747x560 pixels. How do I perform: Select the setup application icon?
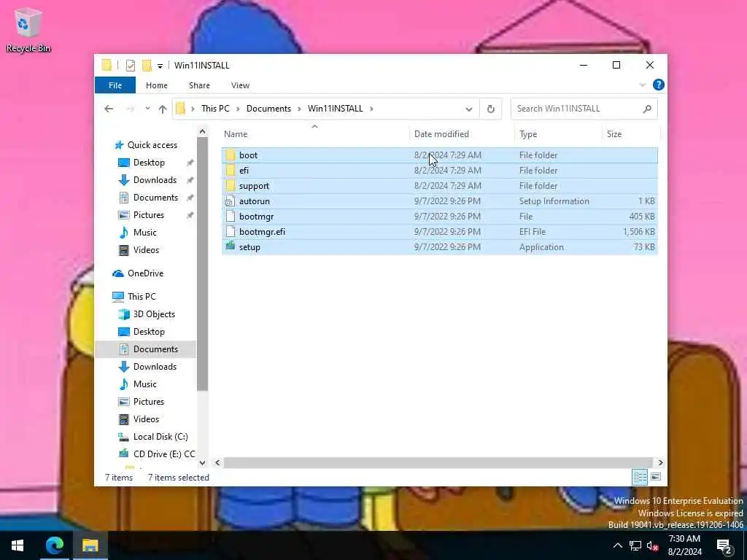[231, 246]
